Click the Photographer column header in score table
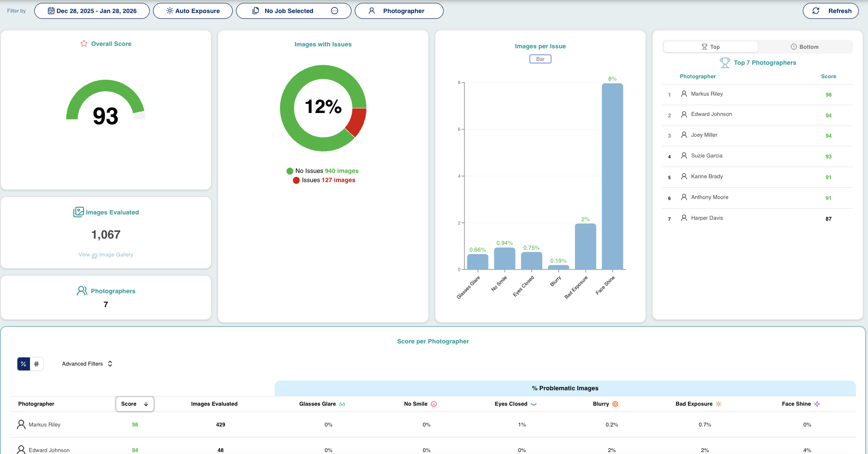Screen dimensions: 868x454 (x=36, y=404)
